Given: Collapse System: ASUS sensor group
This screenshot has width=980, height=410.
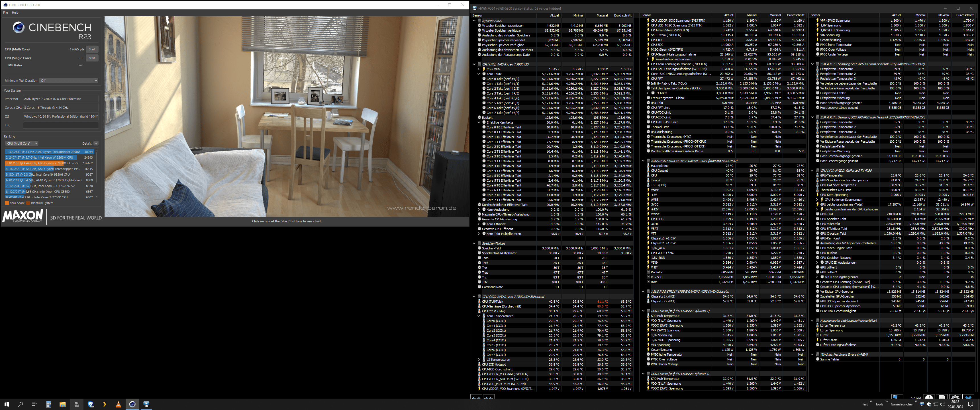Looking at the screenshot, I should point(474,21).
